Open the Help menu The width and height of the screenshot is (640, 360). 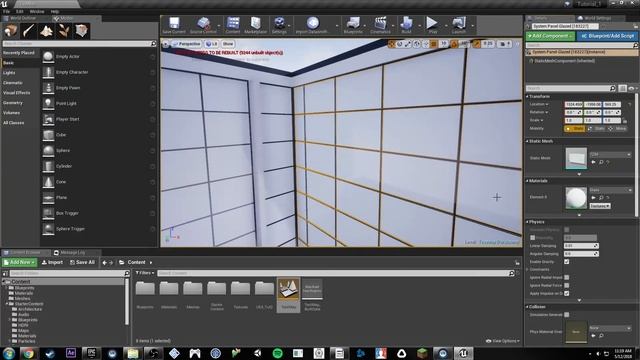pyautogui.click(x=55, y=11)
